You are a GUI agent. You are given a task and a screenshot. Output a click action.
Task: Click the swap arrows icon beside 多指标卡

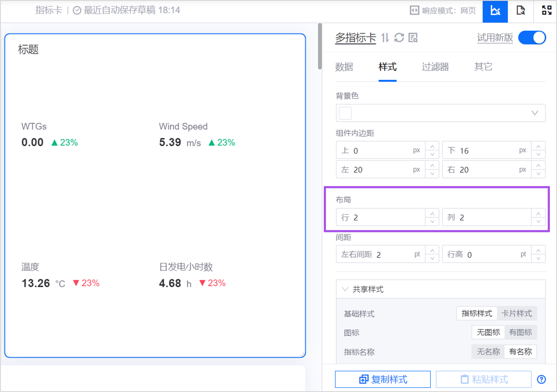(x=385, y=38)
